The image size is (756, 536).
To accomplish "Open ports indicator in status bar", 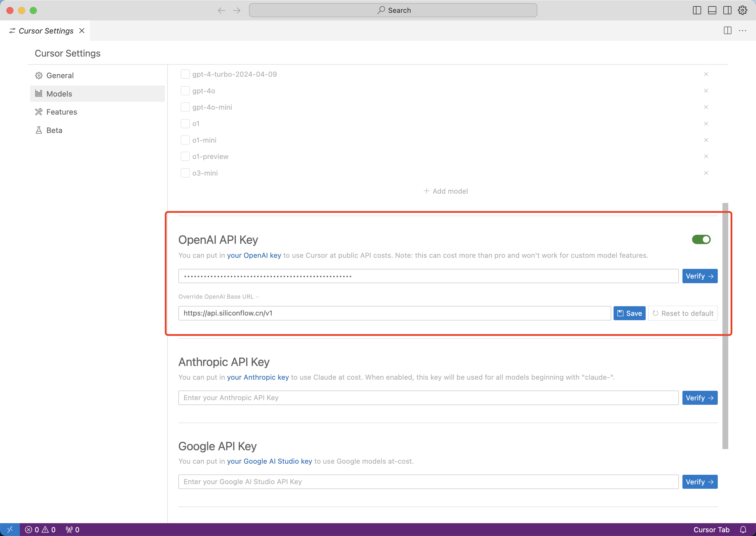I will (72, 530).
